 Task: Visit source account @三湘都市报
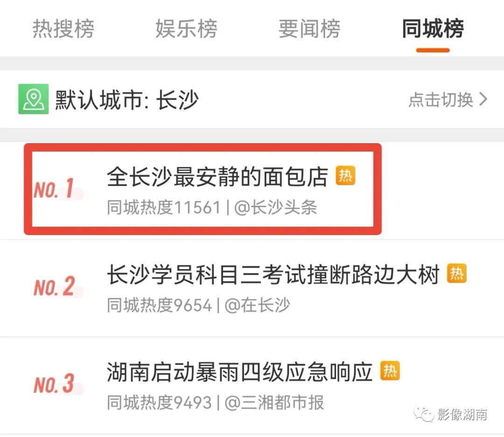274,402
